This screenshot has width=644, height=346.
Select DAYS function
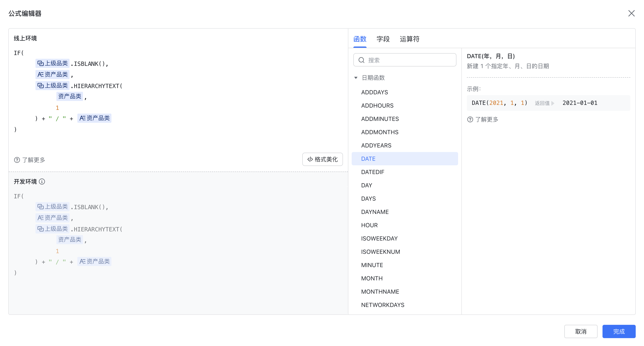coord(405,198)
